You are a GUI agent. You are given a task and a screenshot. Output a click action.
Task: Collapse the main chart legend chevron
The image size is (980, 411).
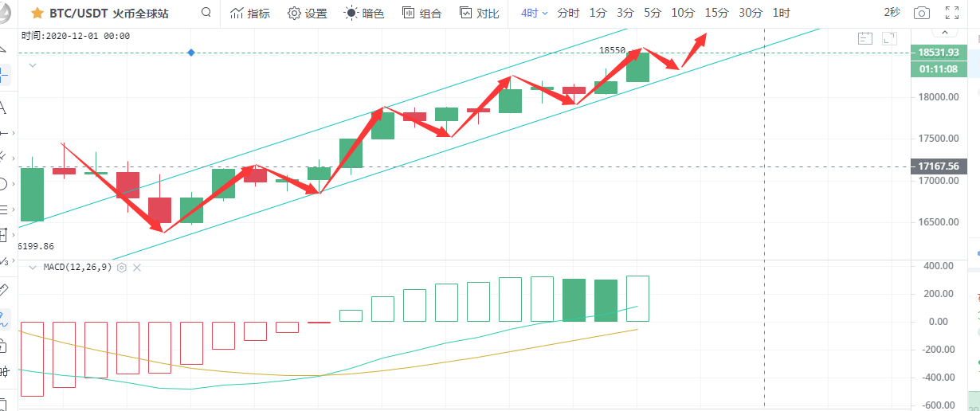point(33,65)
